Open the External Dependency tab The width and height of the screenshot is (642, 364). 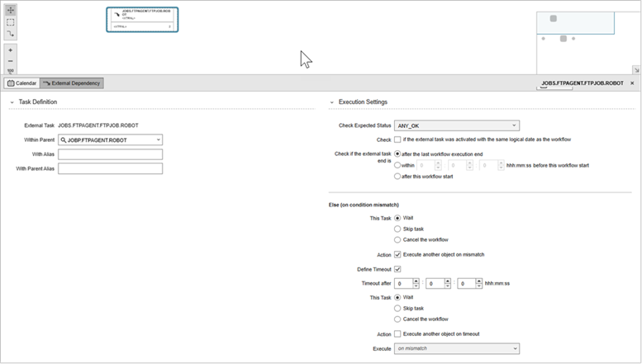[x=72, y=83]
